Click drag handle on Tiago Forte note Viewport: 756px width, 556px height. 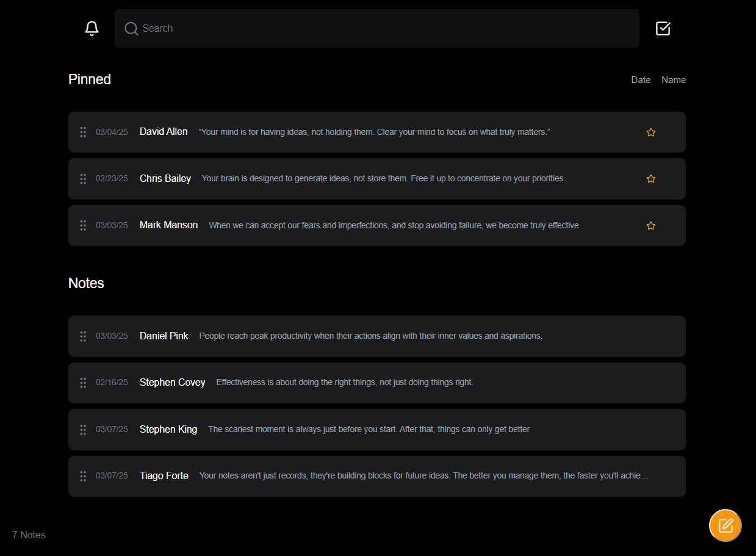[83, 476]
